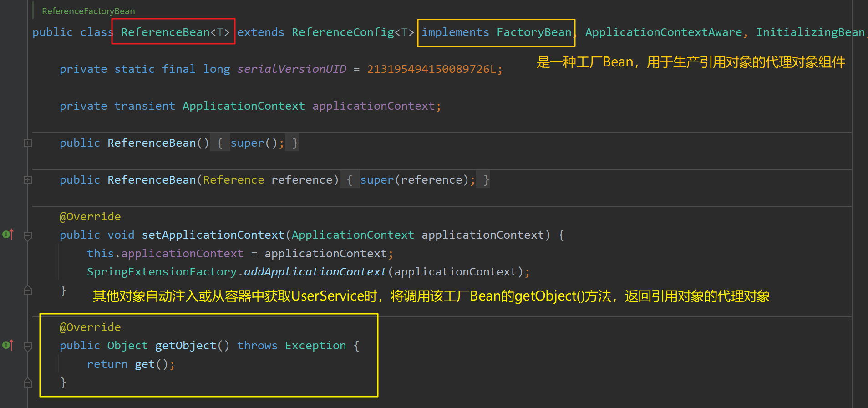Click the implements gutter icon beside getObject
The width and height of the screenshot is (868, 408).
(x=8, y=345)
